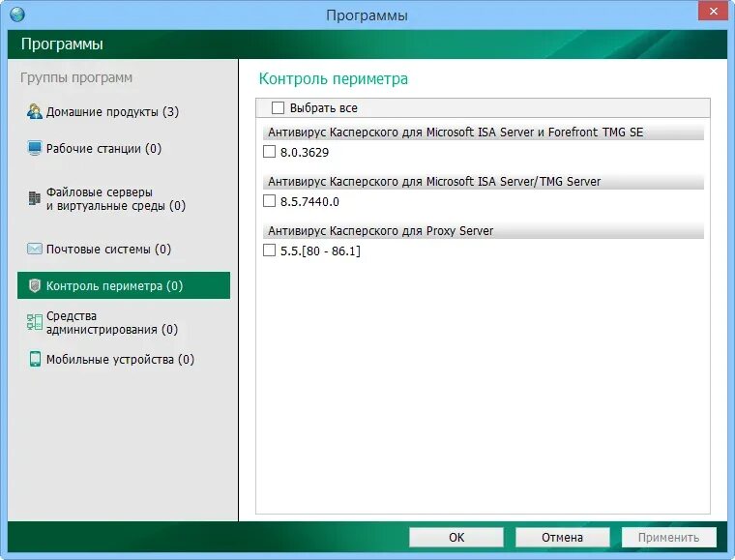This screenshot has width=735, height=560.
Task: Choose 'Мобильные устройства (0)' group
Action: [x=124, y=359]
